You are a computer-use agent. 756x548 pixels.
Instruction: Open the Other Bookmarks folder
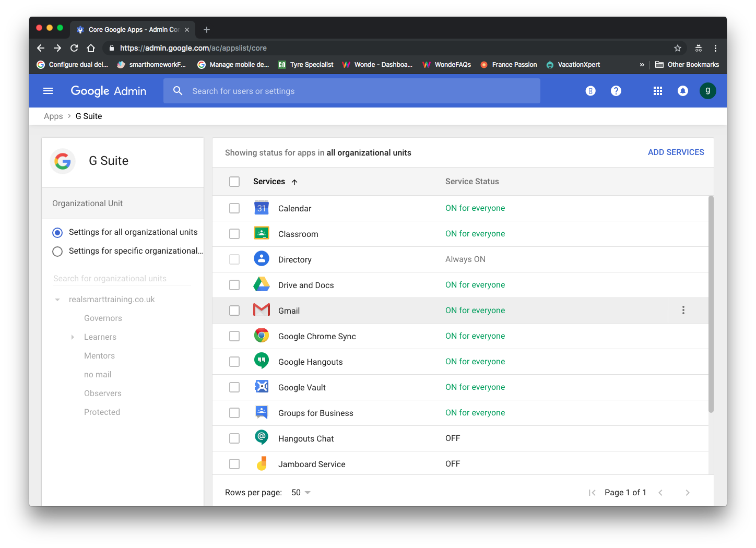(x=687, y=65)
